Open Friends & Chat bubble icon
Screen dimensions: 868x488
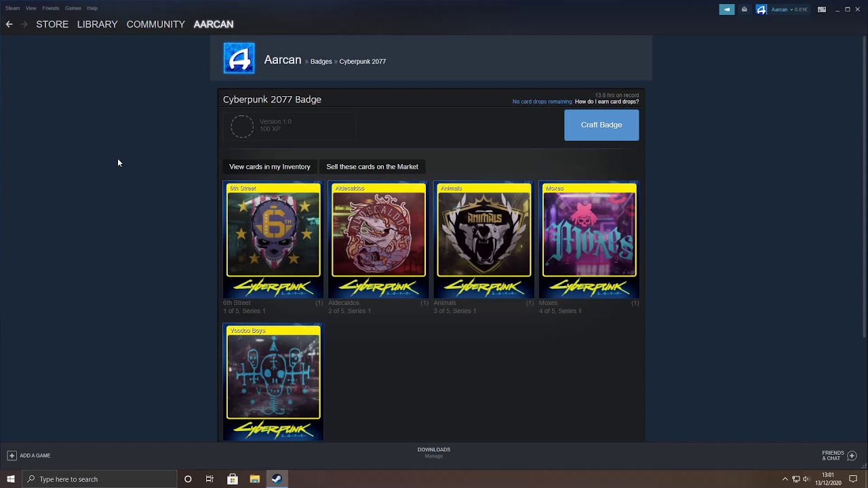(x=852, y=455)
